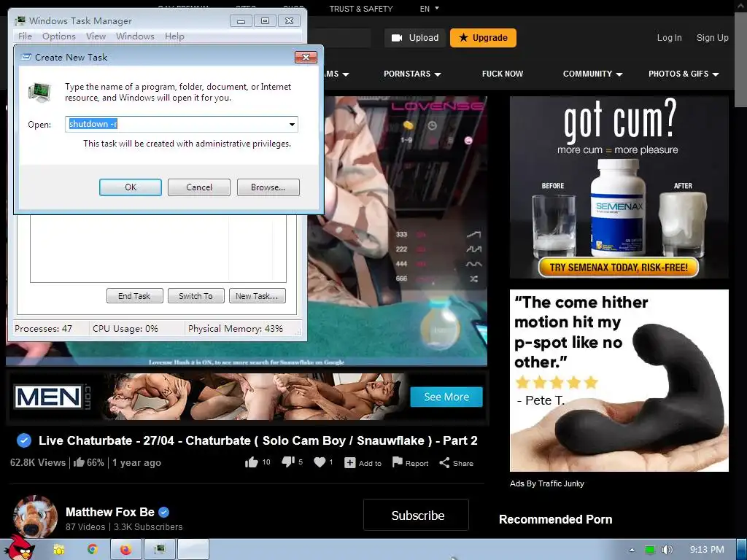Click the See More banner button
The image size is (747, 560).
coord(446,397)
